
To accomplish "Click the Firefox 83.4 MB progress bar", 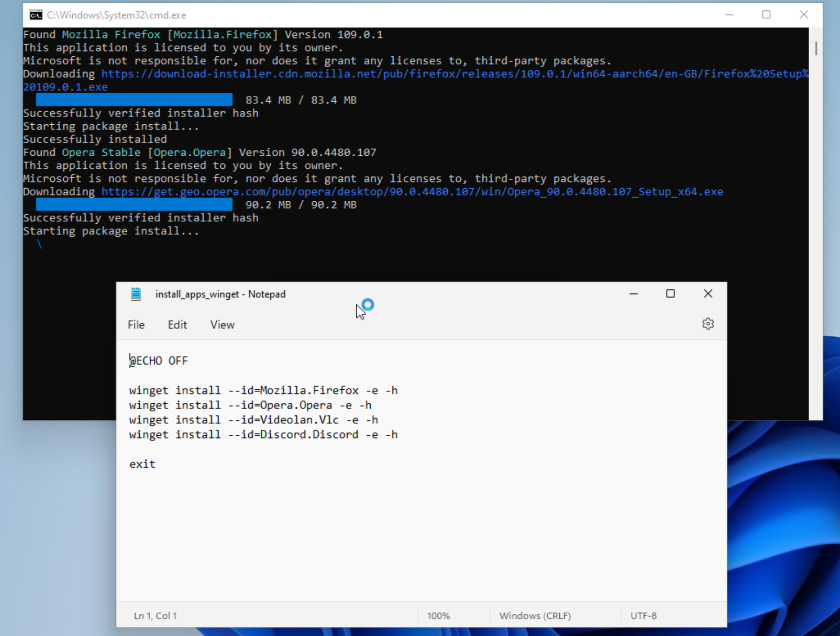I will click(134, 100).
